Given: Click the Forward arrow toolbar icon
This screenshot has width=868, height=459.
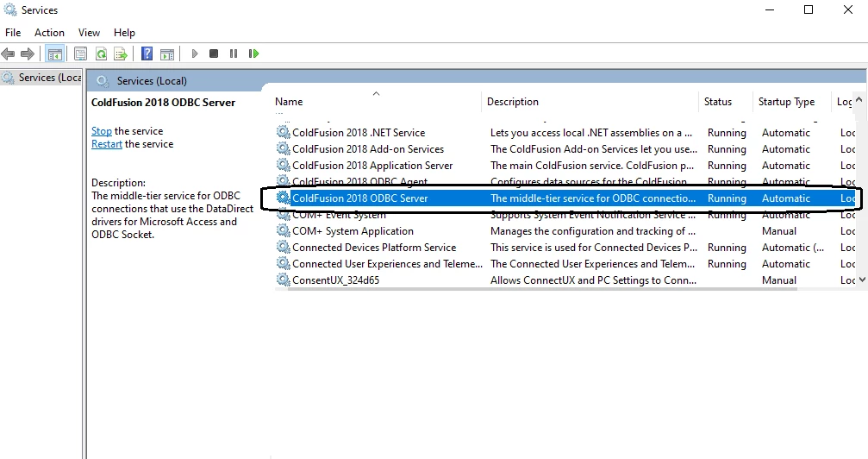Looking at the screenshot, I should click(27, 53).
